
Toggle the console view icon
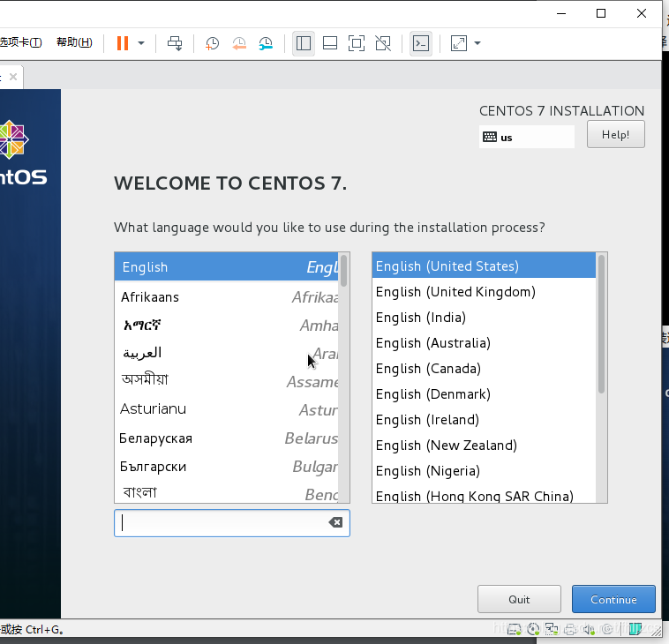[x=421, y=43]
